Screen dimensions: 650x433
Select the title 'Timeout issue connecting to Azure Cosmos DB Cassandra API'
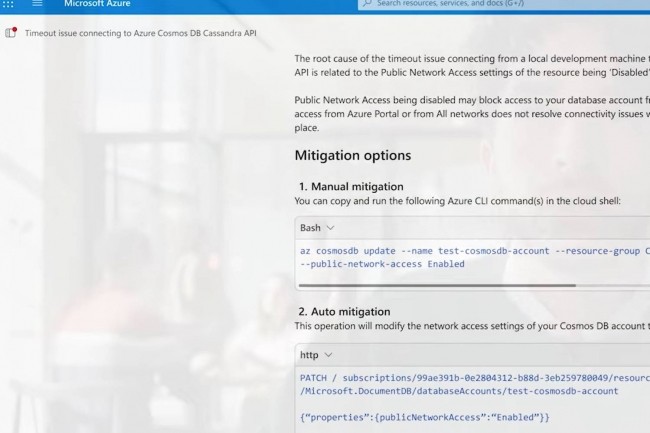(x=141, y=33)
